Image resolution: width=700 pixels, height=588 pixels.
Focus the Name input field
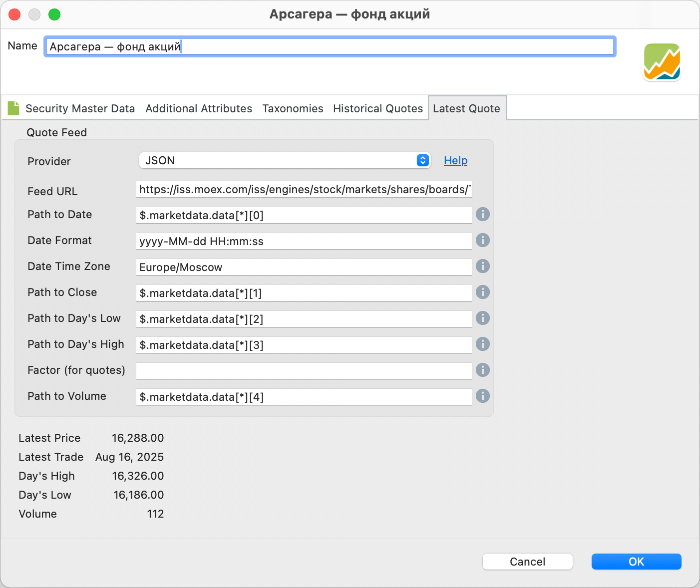coord(330,46)
